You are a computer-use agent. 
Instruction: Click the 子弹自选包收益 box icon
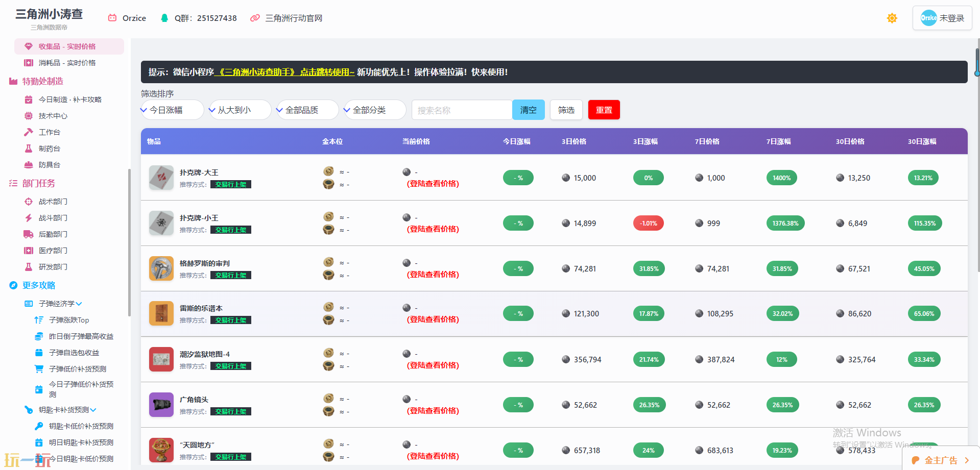point(39,353)
